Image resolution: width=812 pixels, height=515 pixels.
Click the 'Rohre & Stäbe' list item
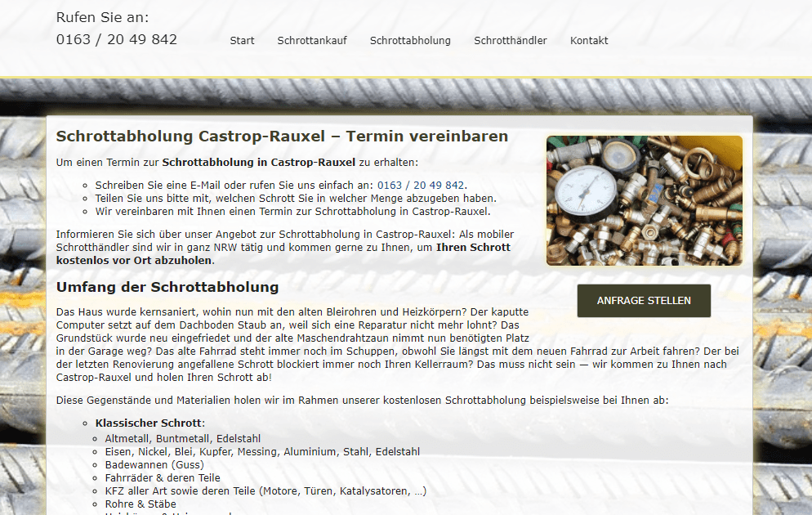click(141, 504)
